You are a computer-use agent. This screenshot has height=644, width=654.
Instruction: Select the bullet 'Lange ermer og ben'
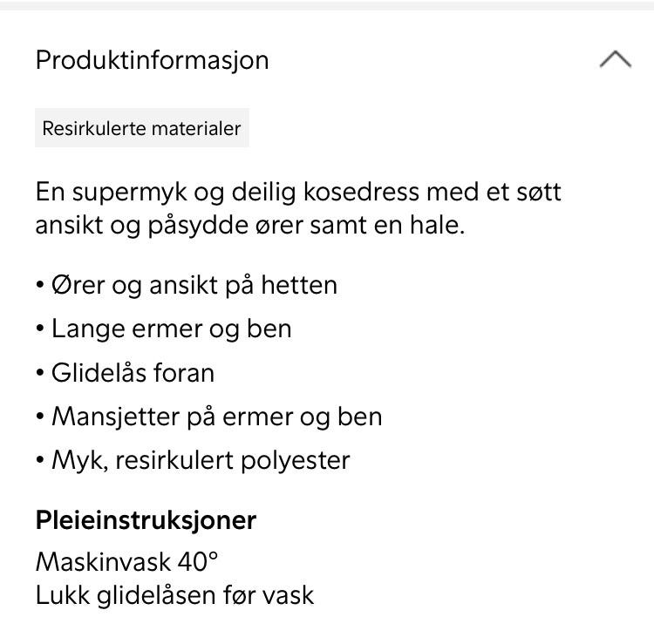[x=171, y=329]
